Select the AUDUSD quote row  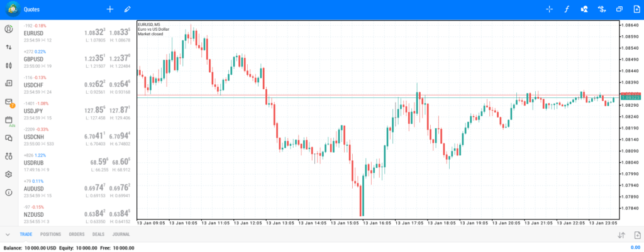77,188
